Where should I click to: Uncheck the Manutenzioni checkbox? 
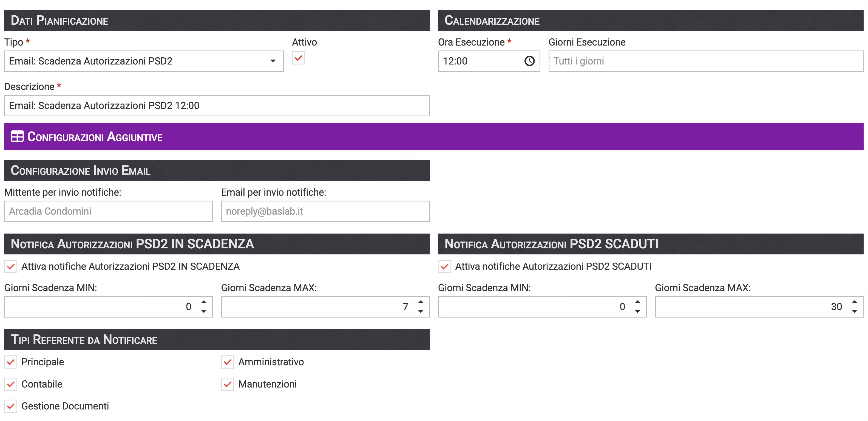(x=228, y=384)
